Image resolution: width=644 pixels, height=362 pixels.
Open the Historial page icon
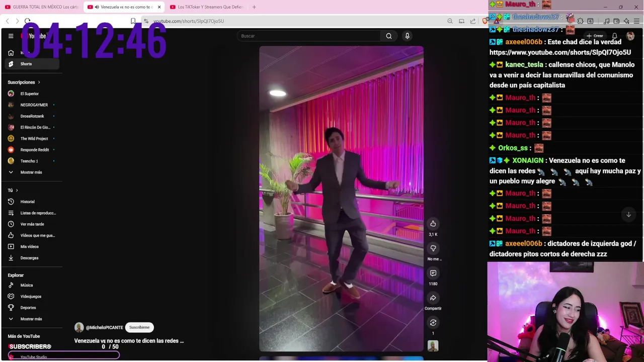(x=11, y=202)
